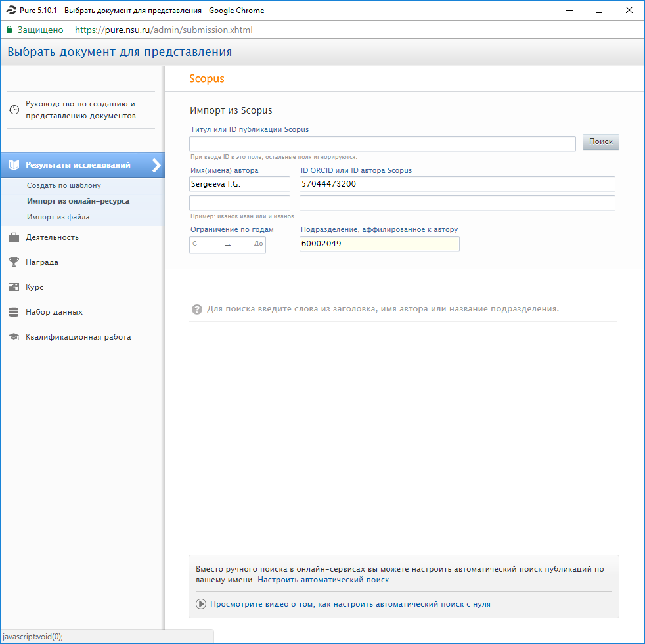Click the 'Имя(имена) автора' label

click(x=224, y=170)
